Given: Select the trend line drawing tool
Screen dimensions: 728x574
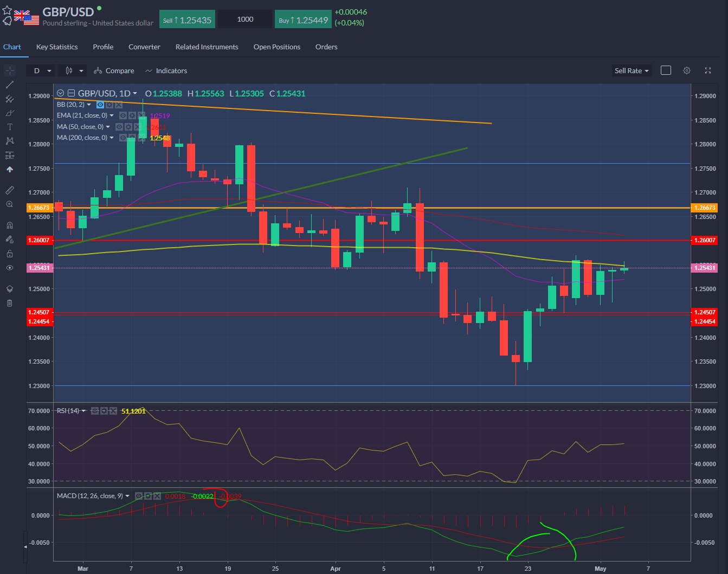Looking at the screenshot, I should click(x=10, y=85).
